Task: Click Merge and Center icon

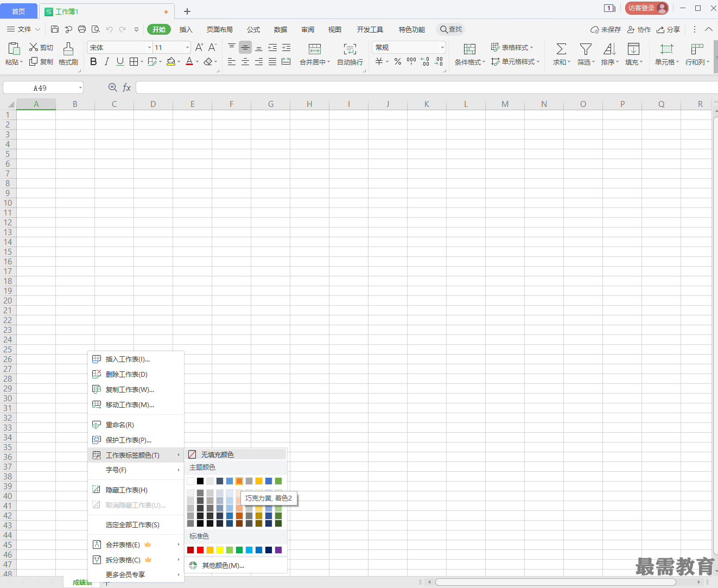Action: (x=315, y=49)
